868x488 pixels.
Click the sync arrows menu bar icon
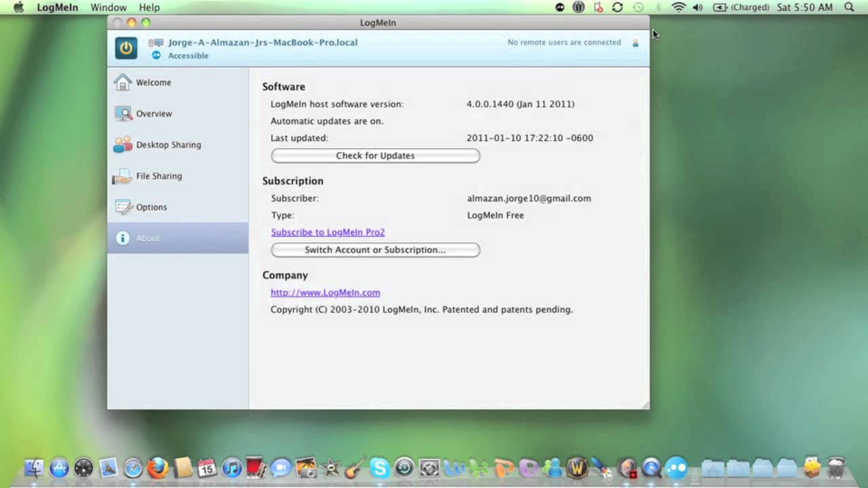[617, 7]
